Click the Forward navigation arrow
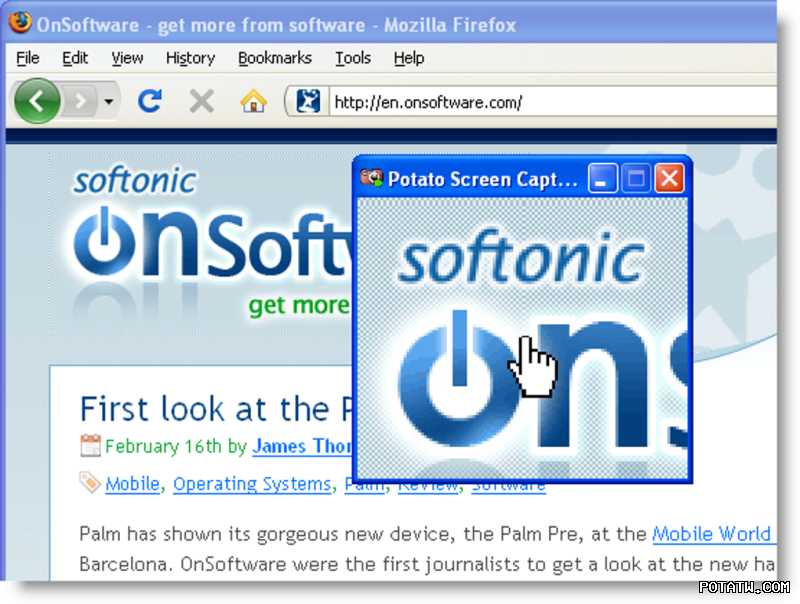This screenshot has width=800, height=604. pos(80,101)
